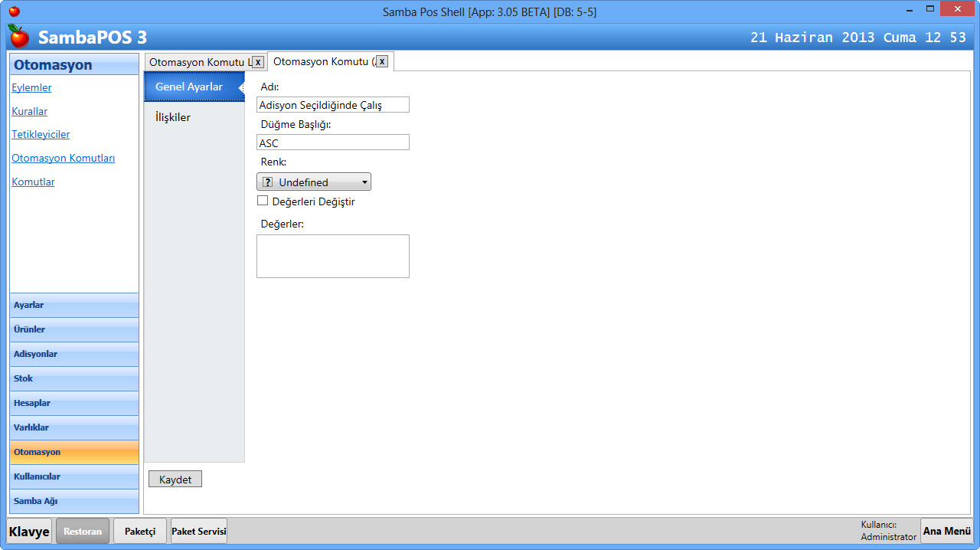Open the Renk color dropdown
This screenshot has width=980, height=550.
pos(314,182)
